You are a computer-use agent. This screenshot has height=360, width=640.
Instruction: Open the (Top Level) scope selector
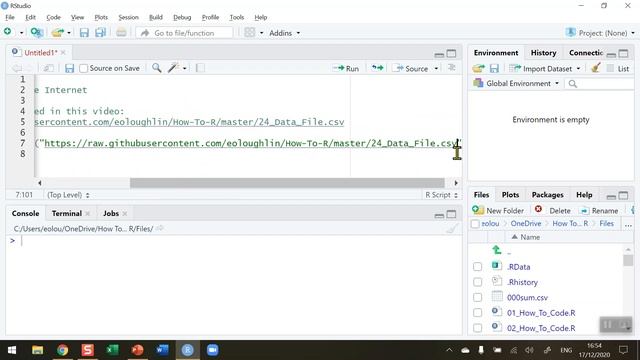click(68, 195)
